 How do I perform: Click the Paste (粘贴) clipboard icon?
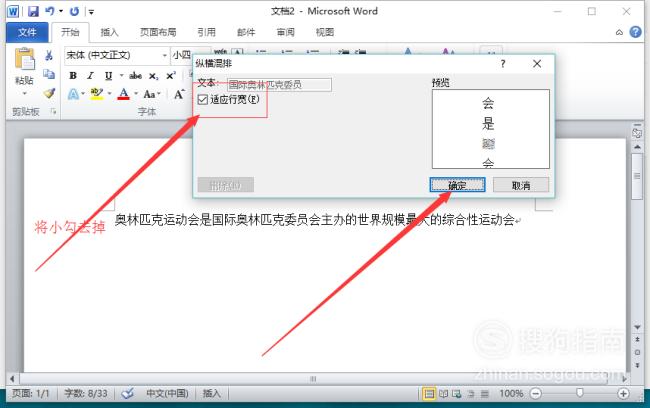pos(24,59)
